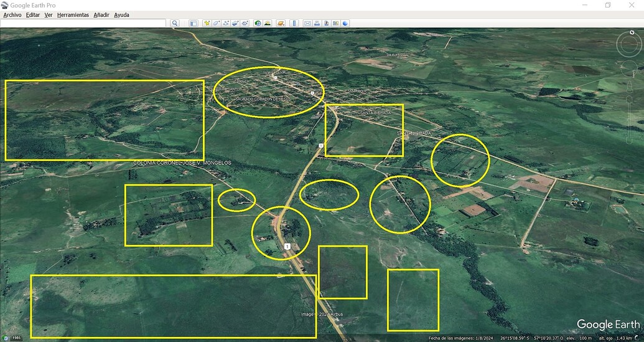This screenshot has height=342, width=644.
Task: Toggle sunlight across the landscape
Action: tap(268, 23)
